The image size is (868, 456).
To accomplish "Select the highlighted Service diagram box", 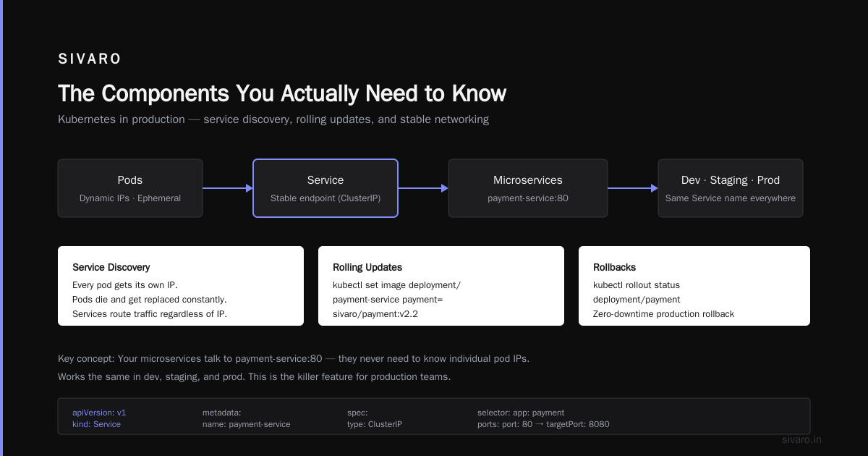I will [325, 188].
